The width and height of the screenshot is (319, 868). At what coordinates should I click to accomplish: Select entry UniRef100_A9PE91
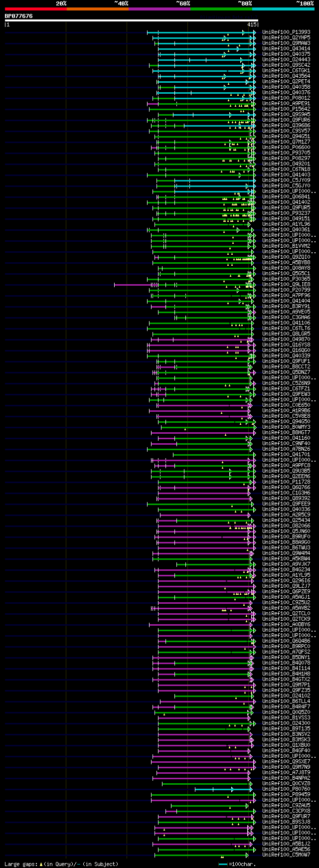pyautogui.click(x=286, y=104)
